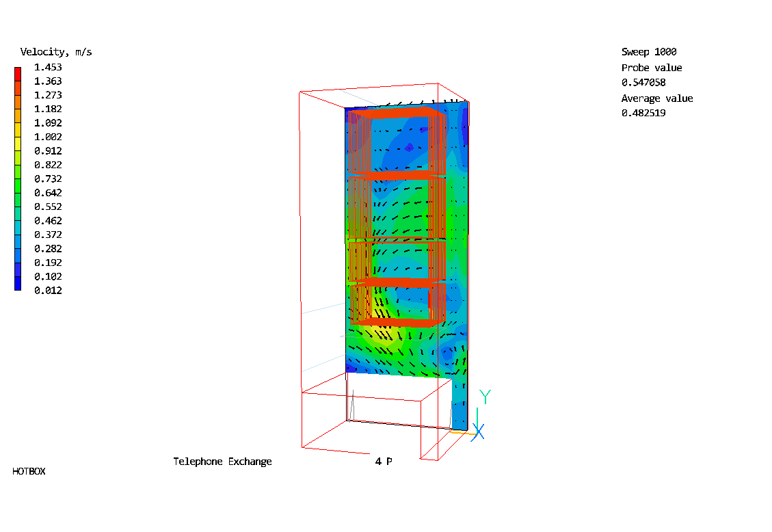This screenshot has width=772, height=532.
Task: Click the HOTBOX text in the corner
Action: 29,471
